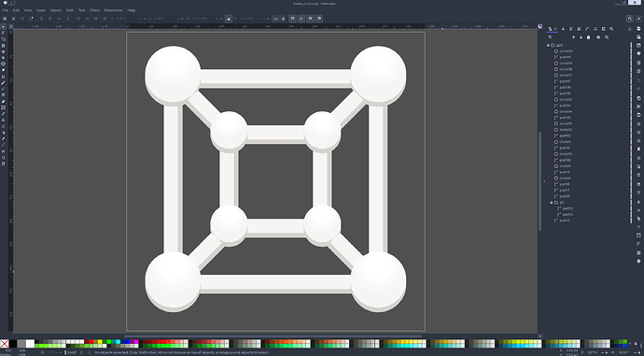Select the 3D Box tool
This screenshot has height=356, width=644.
(x=4, y=64)
